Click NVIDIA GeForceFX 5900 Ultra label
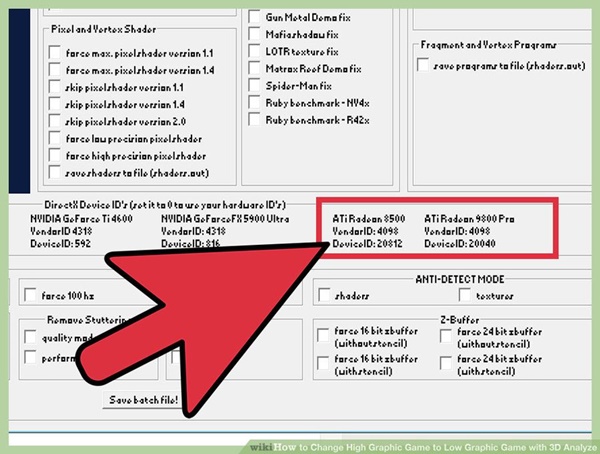 click(x=225, y=219)
